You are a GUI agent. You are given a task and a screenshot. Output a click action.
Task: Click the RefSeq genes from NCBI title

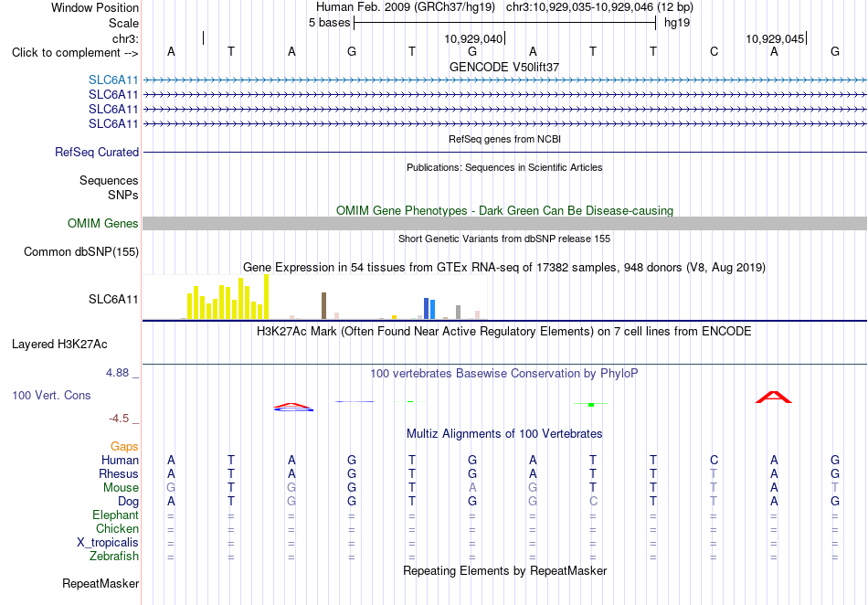[504, 139]
